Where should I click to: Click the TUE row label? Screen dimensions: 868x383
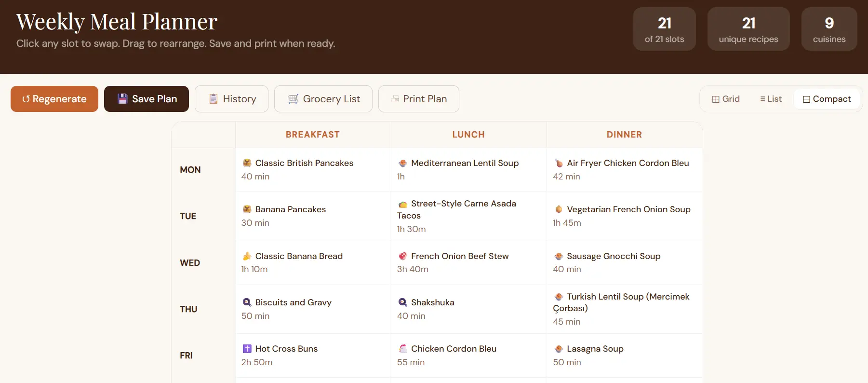pos(188,216)
